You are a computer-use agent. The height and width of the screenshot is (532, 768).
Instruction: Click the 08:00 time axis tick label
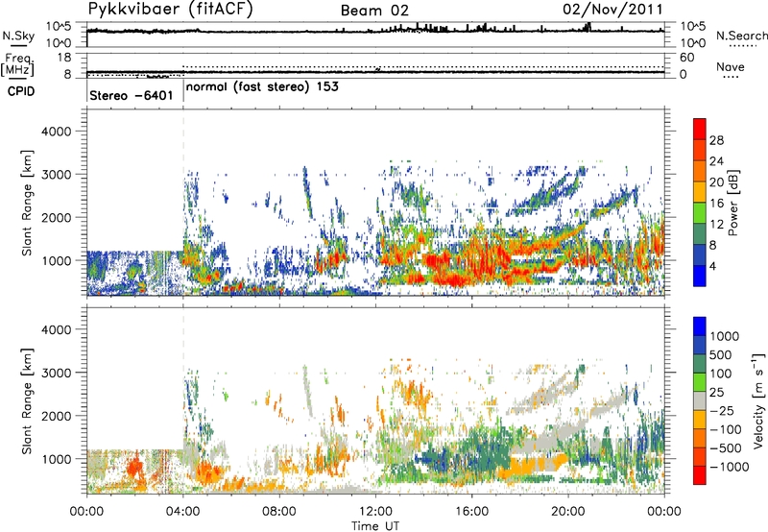coord(279,512)
